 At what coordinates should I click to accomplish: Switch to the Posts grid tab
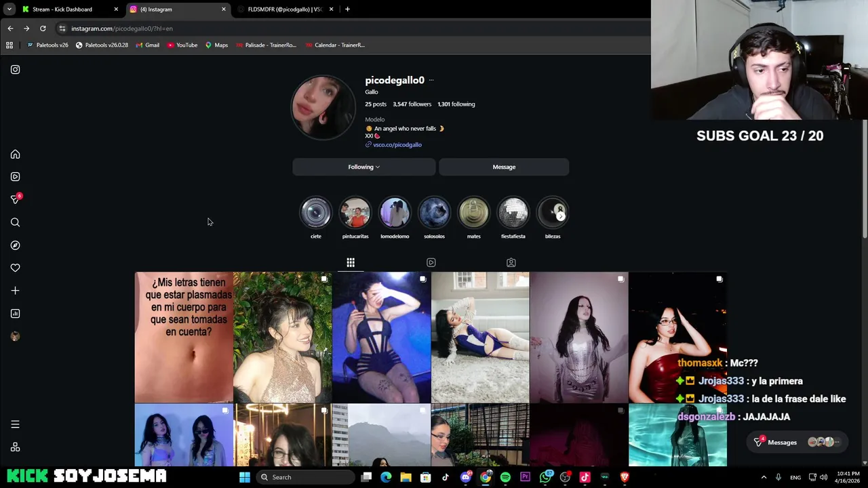pos(351,262)
